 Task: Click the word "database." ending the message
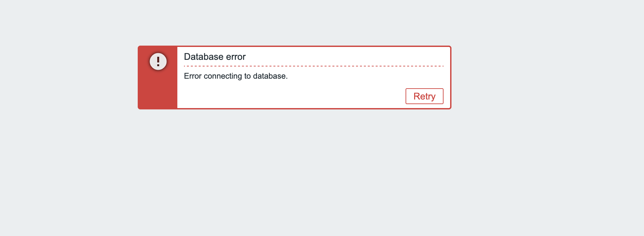pyautogui.click(x=270, y=76)
